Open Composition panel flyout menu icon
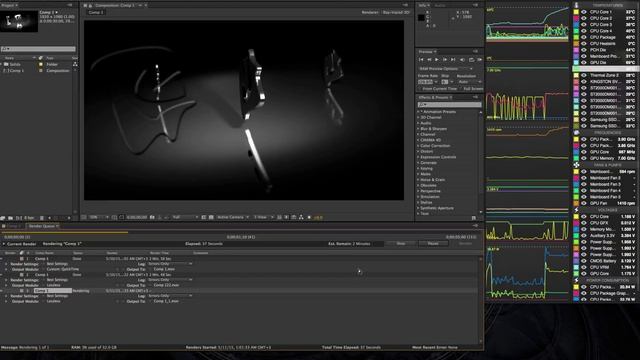Screen dimensions: 640x360 (405, 5)
